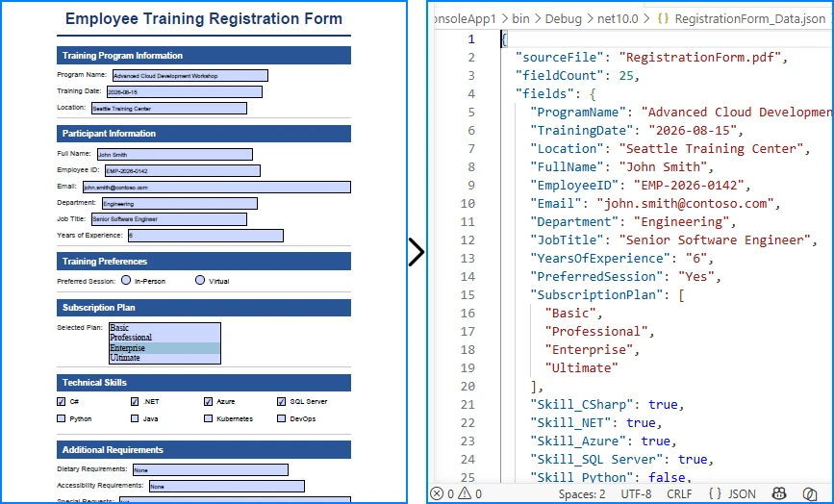Change file encoding via UTF-8
The height and width of the screenshot is (504, 834).
coord(636,493)
